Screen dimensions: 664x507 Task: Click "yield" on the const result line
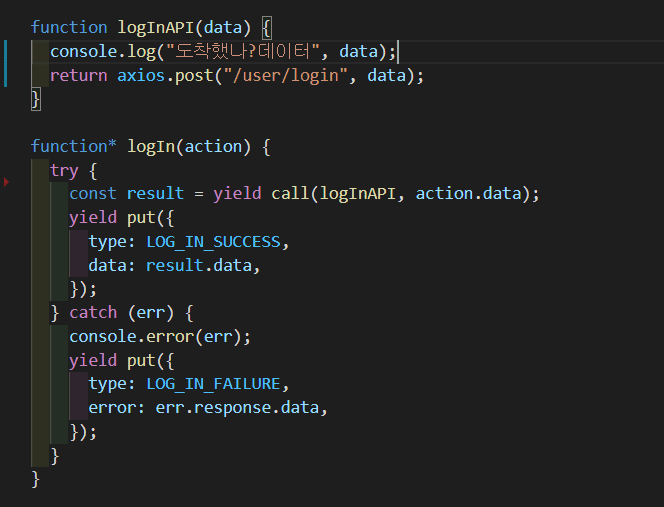tap(237, 194)
